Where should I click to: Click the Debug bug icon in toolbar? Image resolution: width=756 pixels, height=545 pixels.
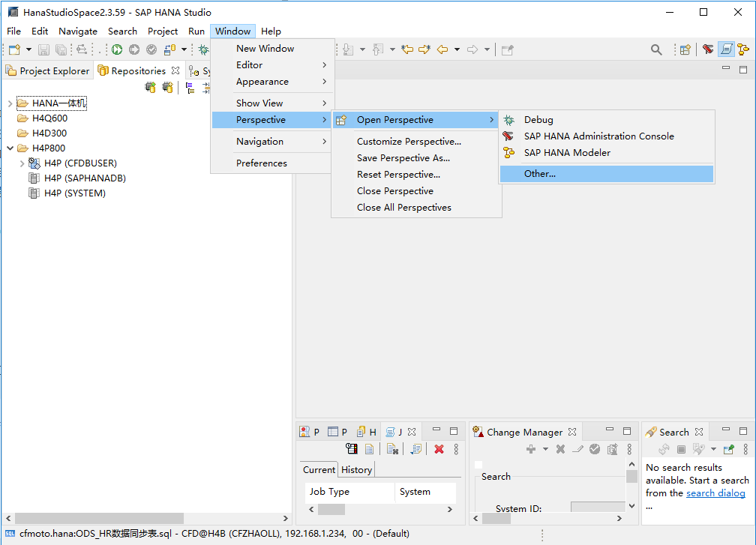[203, 49]
